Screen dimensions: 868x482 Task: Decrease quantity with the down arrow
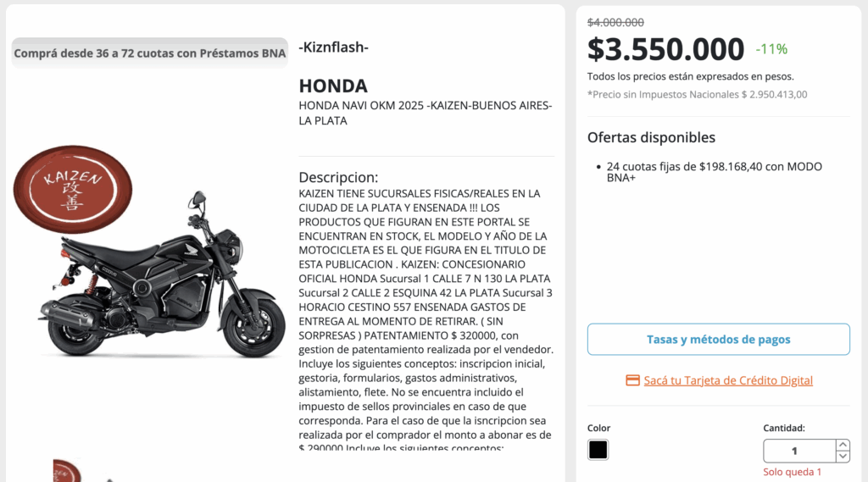(x=842, y=457)
